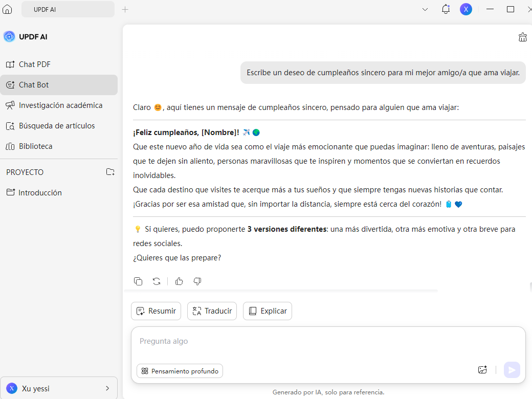The image size is (532, 399).
Task: Select Búsqueda de artículos
Action: [57, 126]
